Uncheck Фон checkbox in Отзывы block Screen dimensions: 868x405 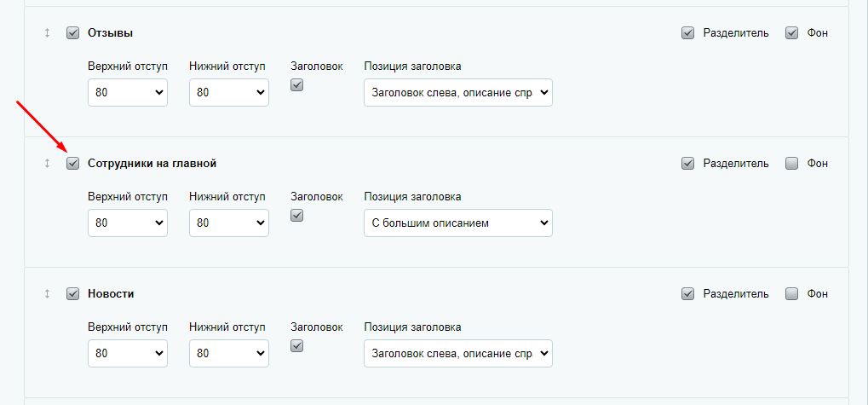point(791,33)
